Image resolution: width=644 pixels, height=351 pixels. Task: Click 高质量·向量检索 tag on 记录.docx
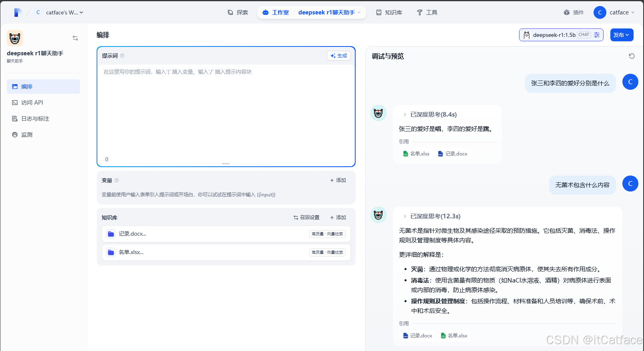point(327,234)
